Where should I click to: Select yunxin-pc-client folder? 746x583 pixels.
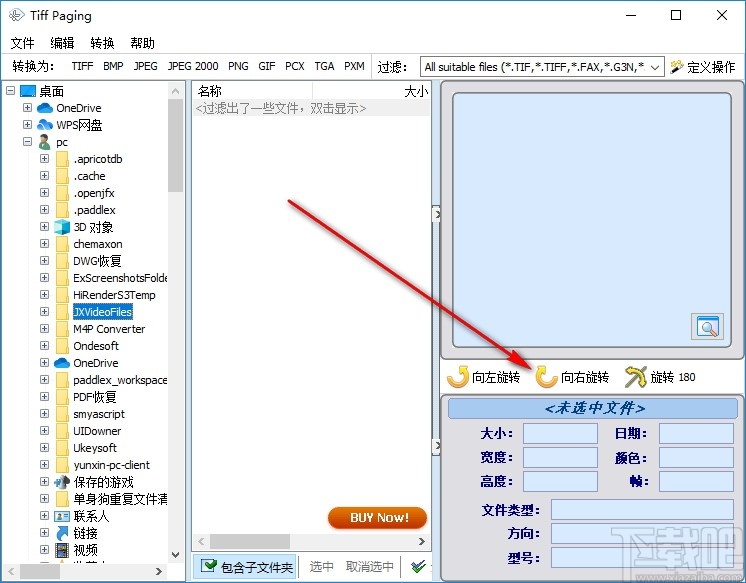(x=111, y=465)
